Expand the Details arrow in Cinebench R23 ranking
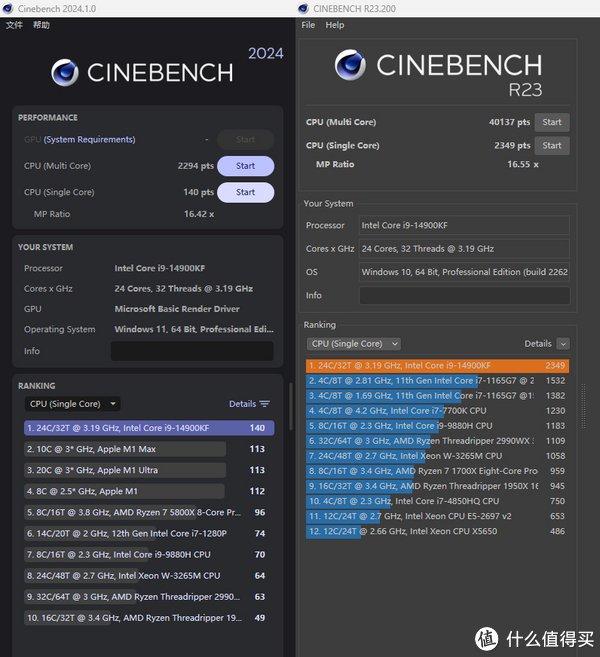Screen dimensions: 600x657 (x=563, y=344)
